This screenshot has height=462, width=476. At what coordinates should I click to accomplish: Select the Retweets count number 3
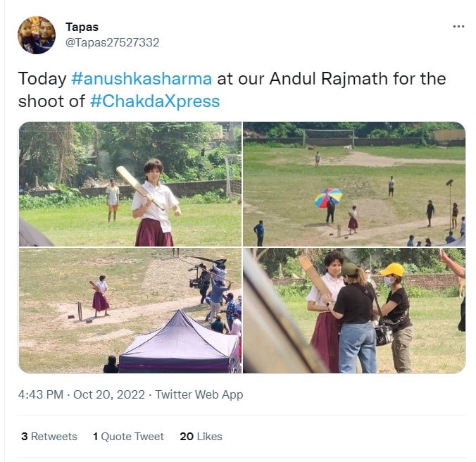click(x=25, y=437)
